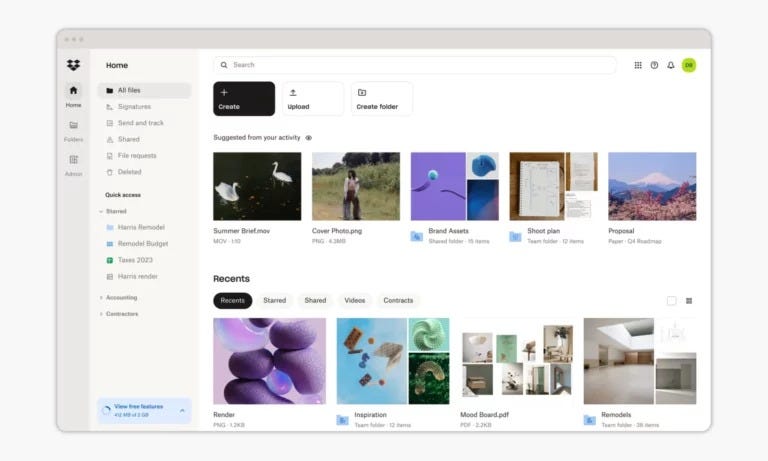The image size is (768, 461).
Task: Open Proposal mountain thumbnail
Action: click(x=652, y=186)
